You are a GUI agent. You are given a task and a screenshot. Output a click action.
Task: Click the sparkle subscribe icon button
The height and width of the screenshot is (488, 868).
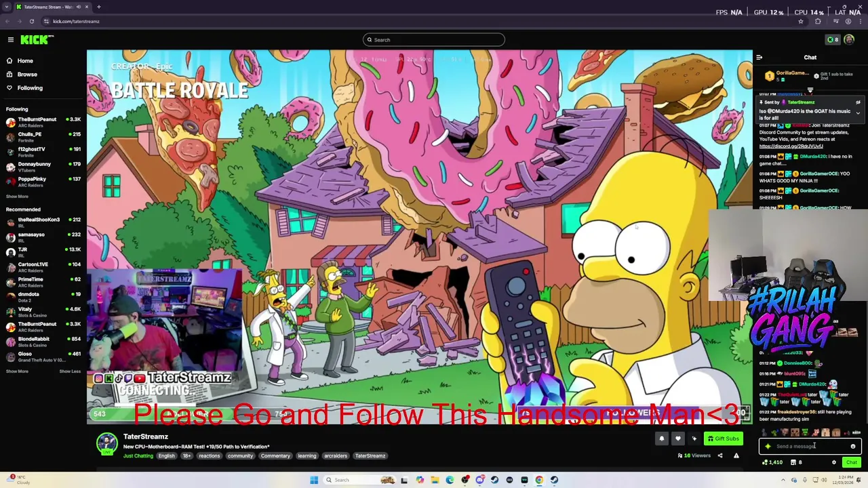click(x=694, y=439)
